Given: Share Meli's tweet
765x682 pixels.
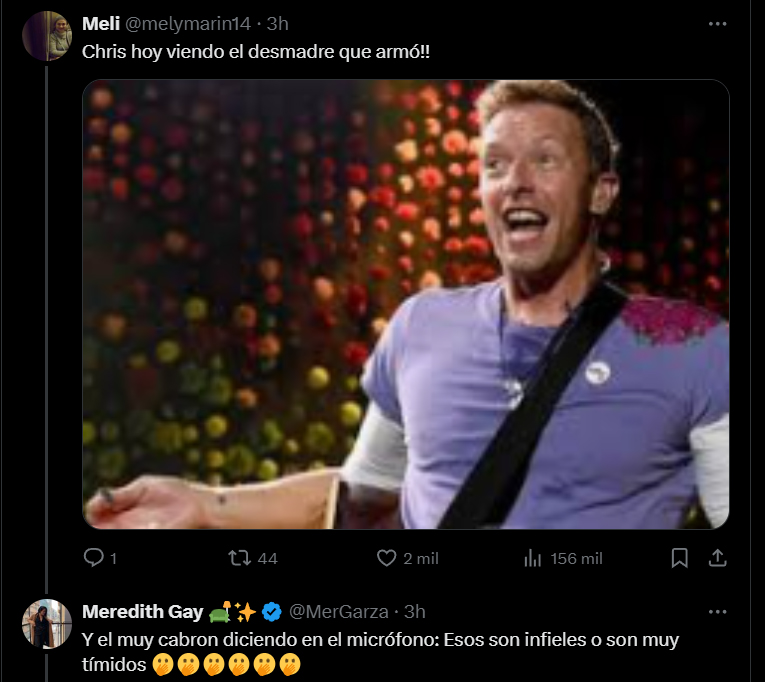Looking at the screenshot, I should [x=717, y=558].
